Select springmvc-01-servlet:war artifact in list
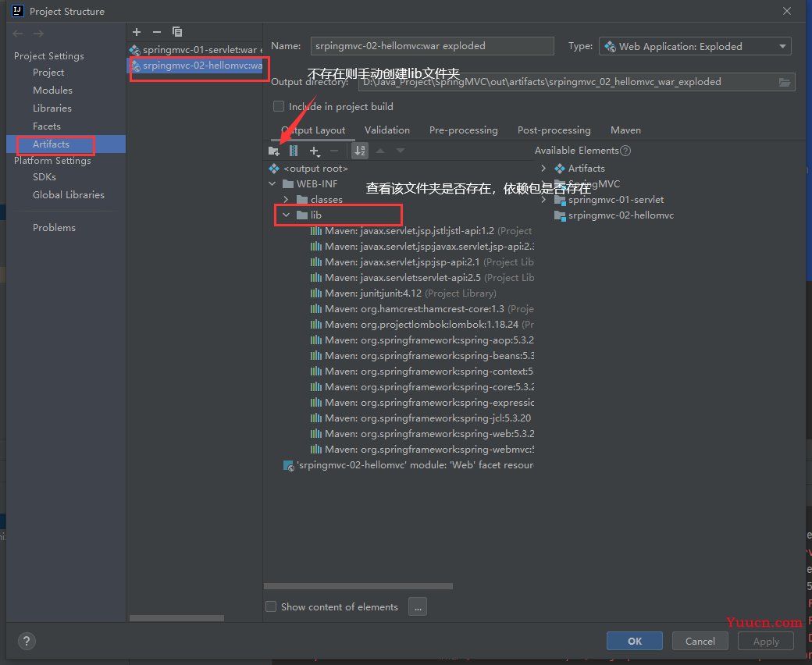812x665 pixels. click(195, 50)
